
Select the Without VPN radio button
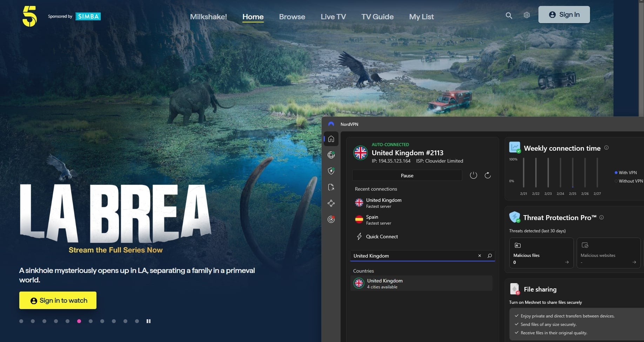[x=616, y=181]
